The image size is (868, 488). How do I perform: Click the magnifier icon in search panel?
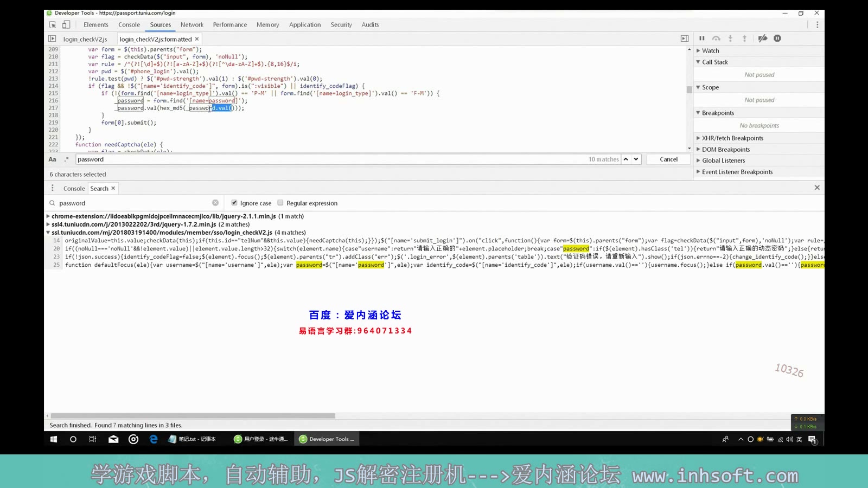tap(53, 203)
